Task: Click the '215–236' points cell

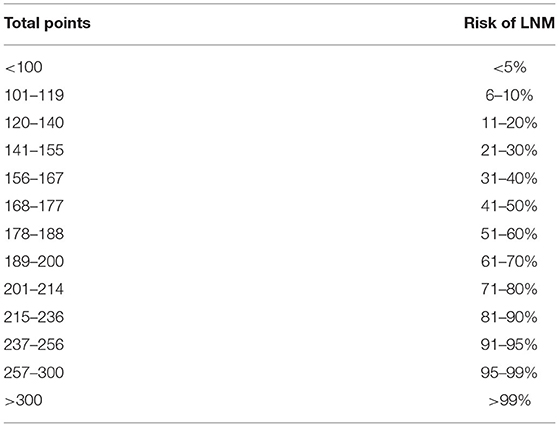Action: click(x=34, y=317)
